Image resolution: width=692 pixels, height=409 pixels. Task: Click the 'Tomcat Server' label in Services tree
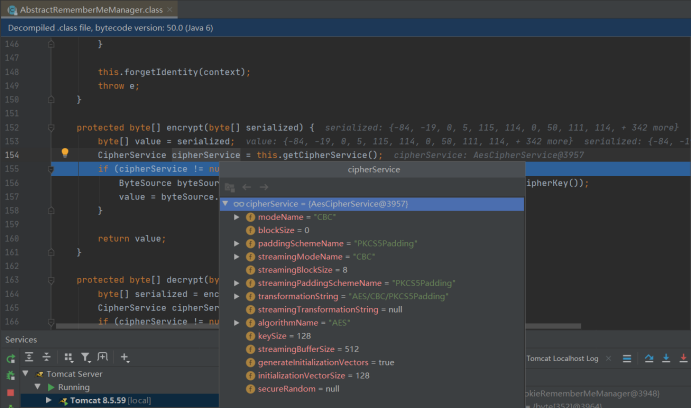74,374
